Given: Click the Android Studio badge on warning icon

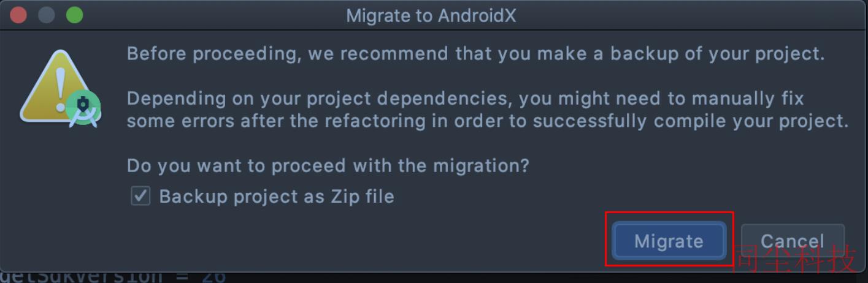Looking at the screenshot, I should coord(83,108).
